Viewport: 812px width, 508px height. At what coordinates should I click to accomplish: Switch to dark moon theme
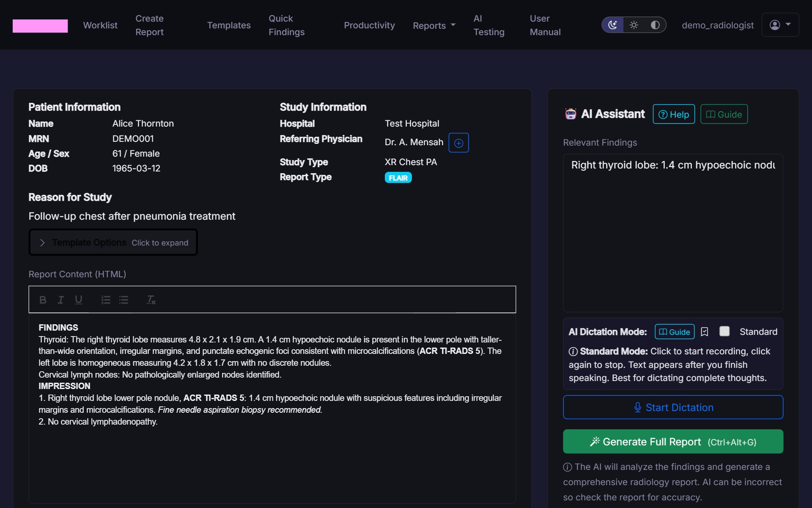pos(612,25)
